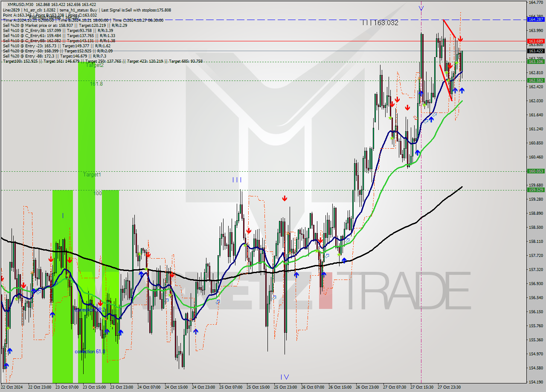
Task: Click the green 163.106 price tag
Action: pos(536,61)
